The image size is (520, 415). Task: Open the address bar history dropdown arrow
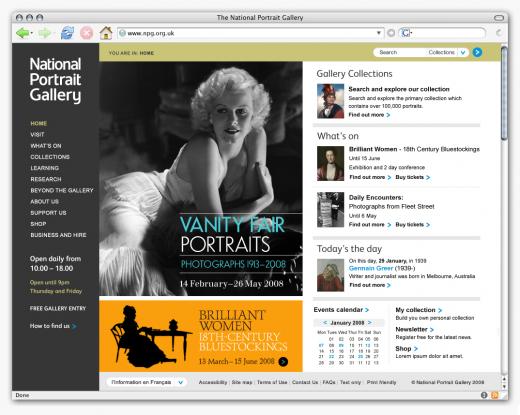click(x=379, y=33)
